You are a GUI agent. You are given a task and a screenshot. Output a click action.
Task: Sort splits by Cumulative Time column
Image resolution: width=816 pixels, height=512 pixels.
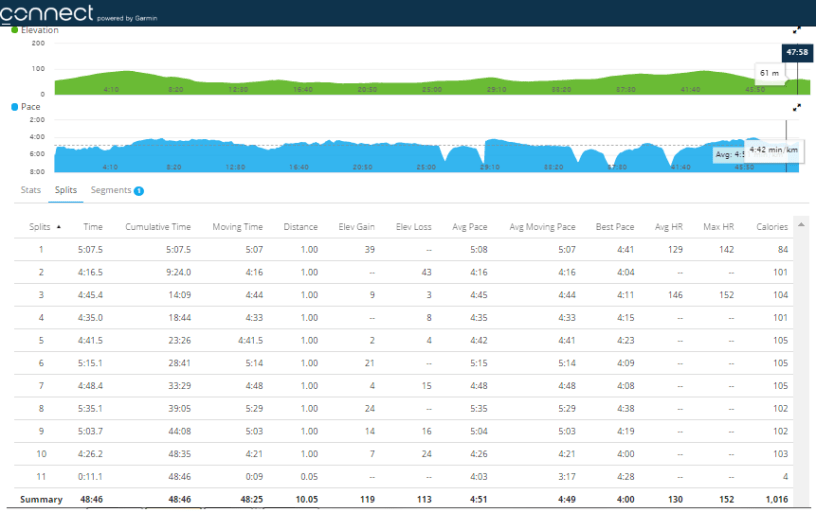158,227
